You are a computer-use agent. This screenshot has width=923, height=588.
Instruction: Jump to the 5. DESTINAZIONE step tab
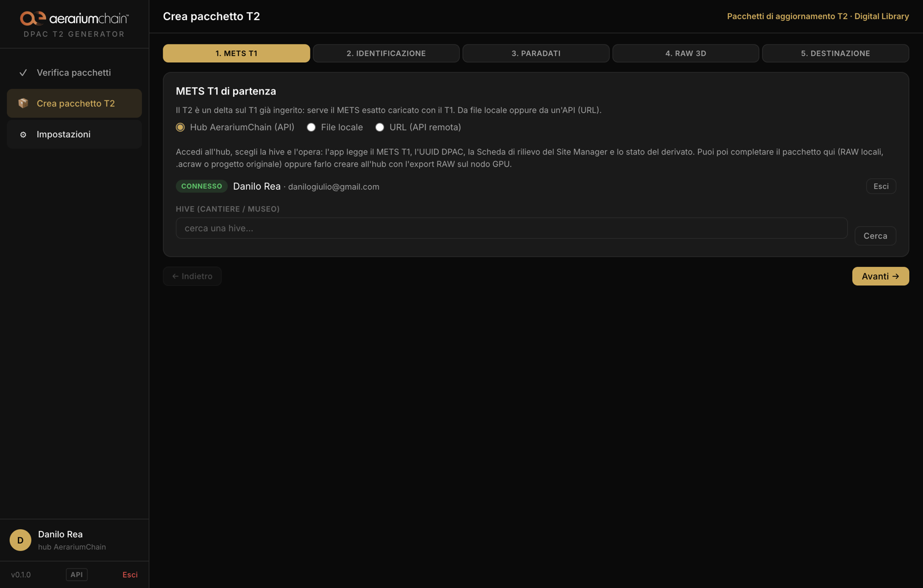(835, 53)
